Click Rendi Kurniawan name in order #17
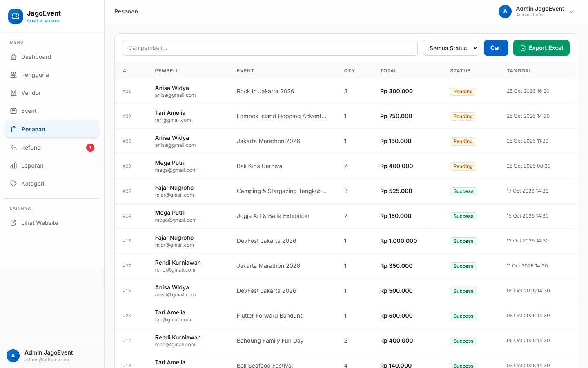588x368 pixels. click(x=178, y=337)
